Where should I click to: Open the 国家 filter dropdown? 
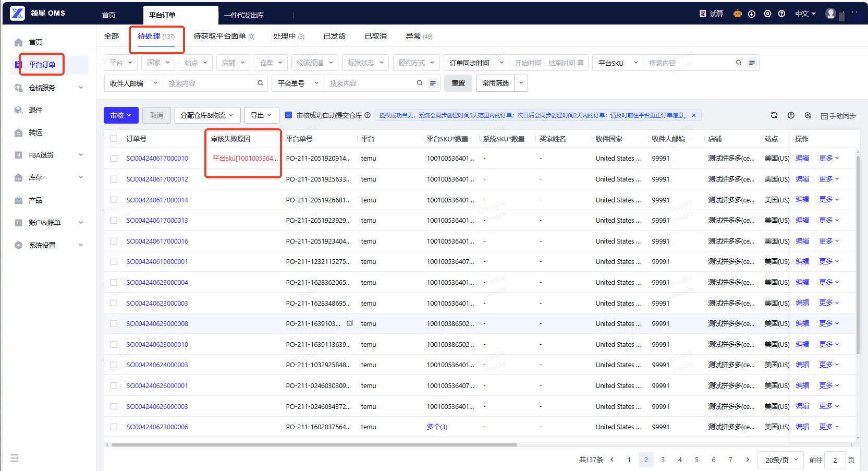(x=158, y=63)
